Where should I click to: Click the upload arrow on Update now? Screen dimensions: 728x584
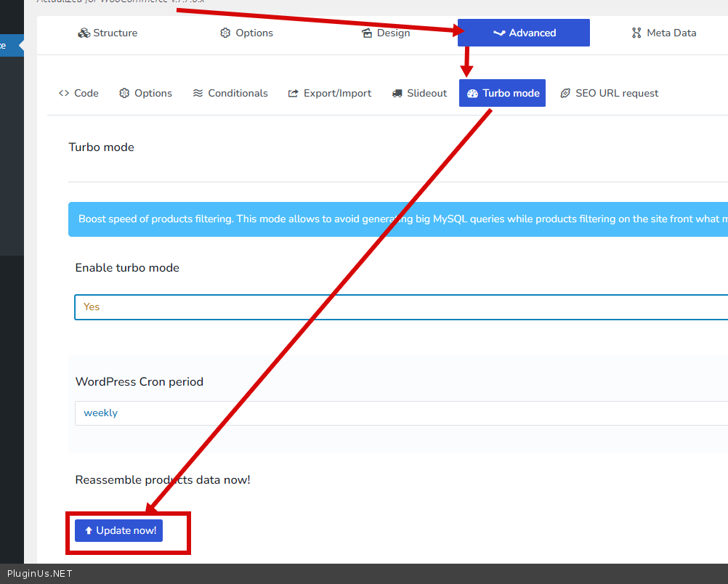[x=89, y=531]
